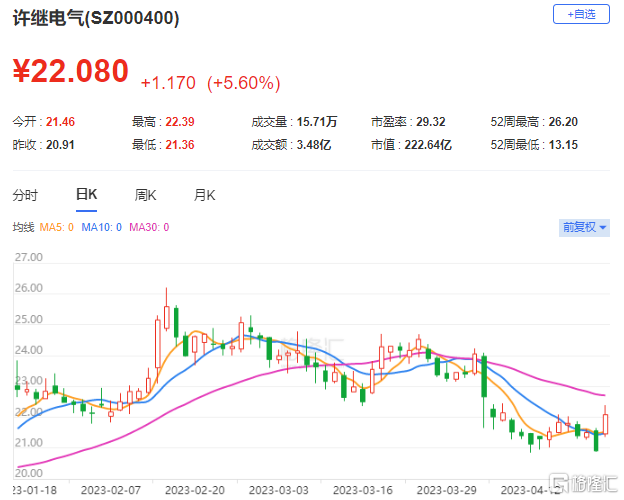Viewport: 624px width, 500px height.
Task: Click 25.00 y-axis price label
Action: [x=29, y=319]
